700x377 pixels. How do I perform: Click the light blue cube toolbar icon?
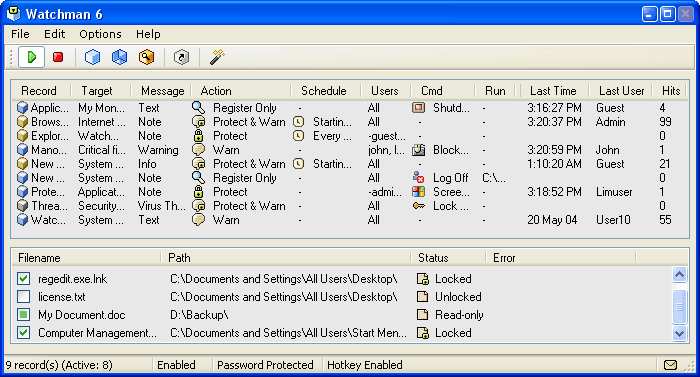point(92,57)
